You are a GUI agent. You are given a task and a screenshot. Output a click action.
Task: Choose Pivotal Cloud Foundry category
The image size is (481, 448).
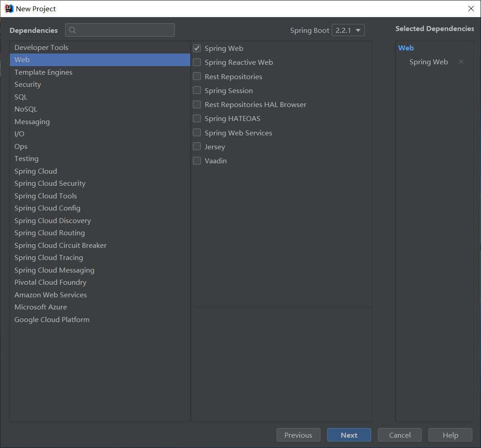pos(100,282)
